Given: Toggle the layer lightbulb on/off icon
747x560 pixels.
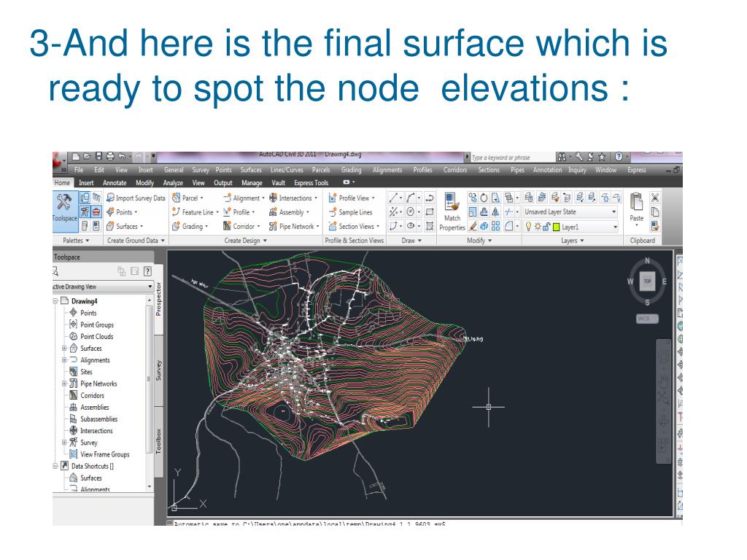Looking at the screenshot, I should pyautogui.click(x=528, y=227).
